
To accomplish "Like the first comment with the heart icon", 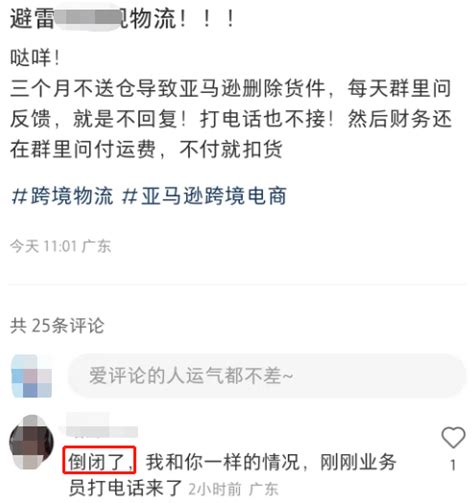I will click(453, 438).
